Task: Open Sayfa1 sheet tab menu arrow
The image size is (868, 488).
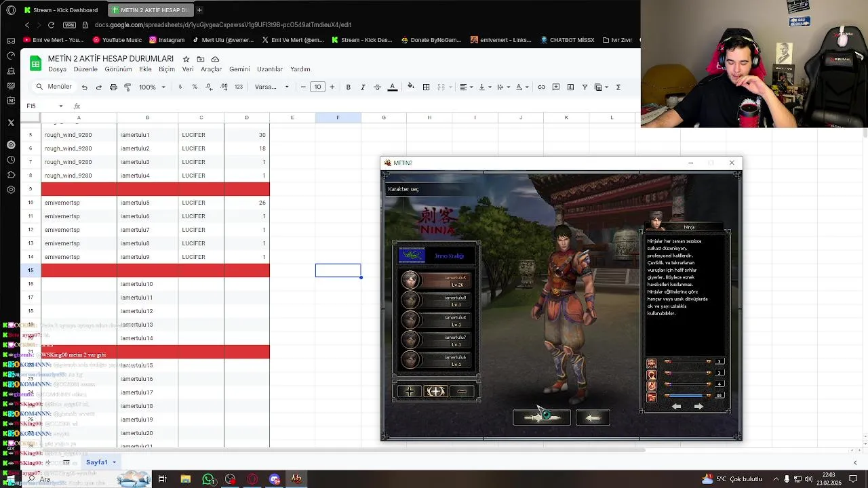Action: [x=114, y=462]
